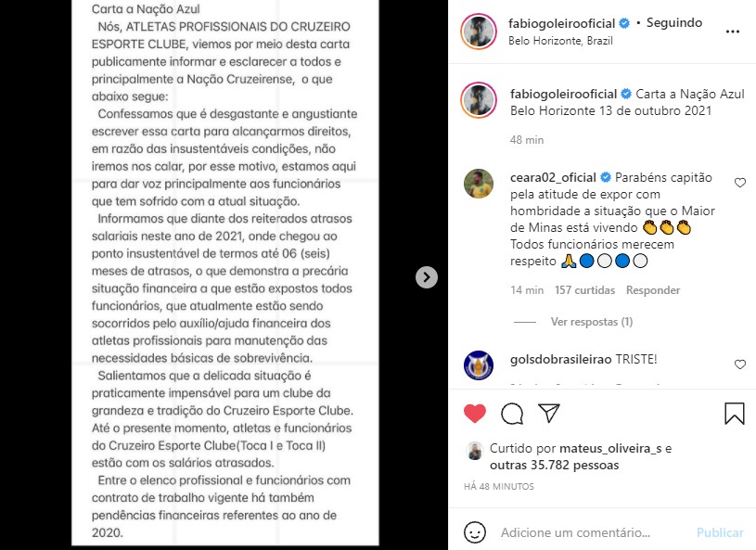Open golsdobrasileirao profile avatar
Image resolution: width=756 pixels, height=550 pixels.
click(x=479, y=365)
